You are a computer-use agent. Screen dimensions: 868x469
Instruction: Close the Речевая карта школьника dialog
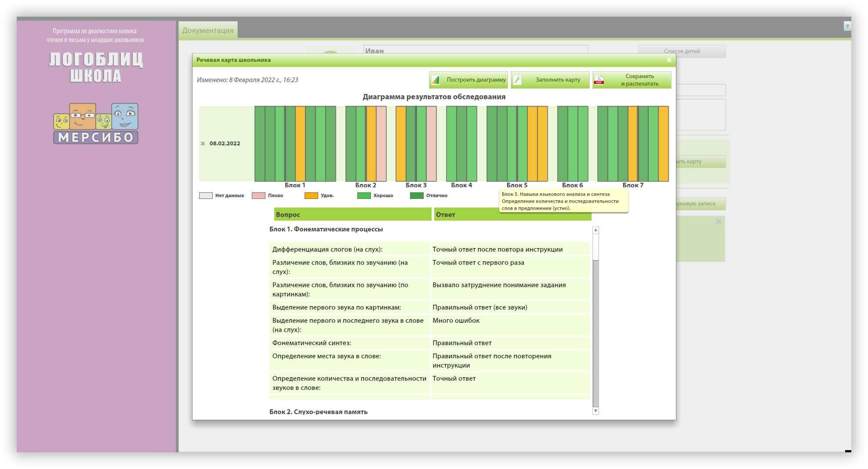668,60
